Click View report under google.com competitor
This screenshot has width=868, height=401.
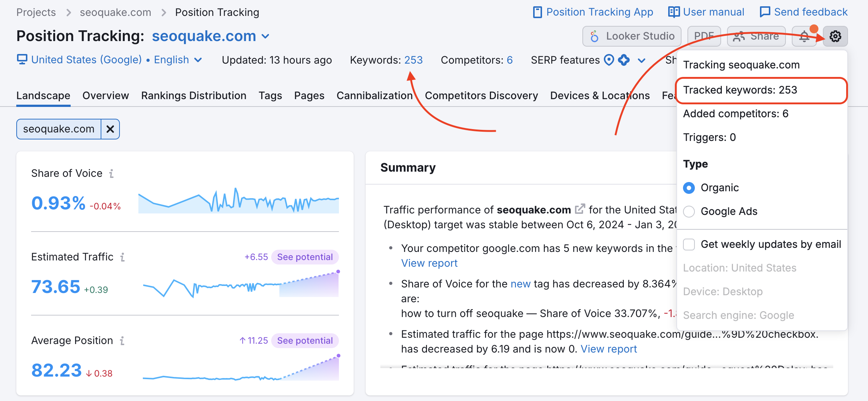(x=429, y=263)
